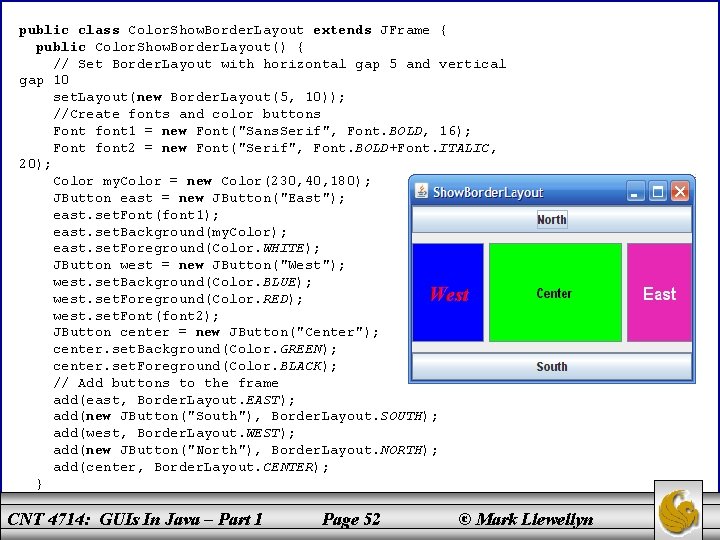Maximize the ShowBorderLayout window
Screen dimensions: 720x540
[x=658, y=191]
